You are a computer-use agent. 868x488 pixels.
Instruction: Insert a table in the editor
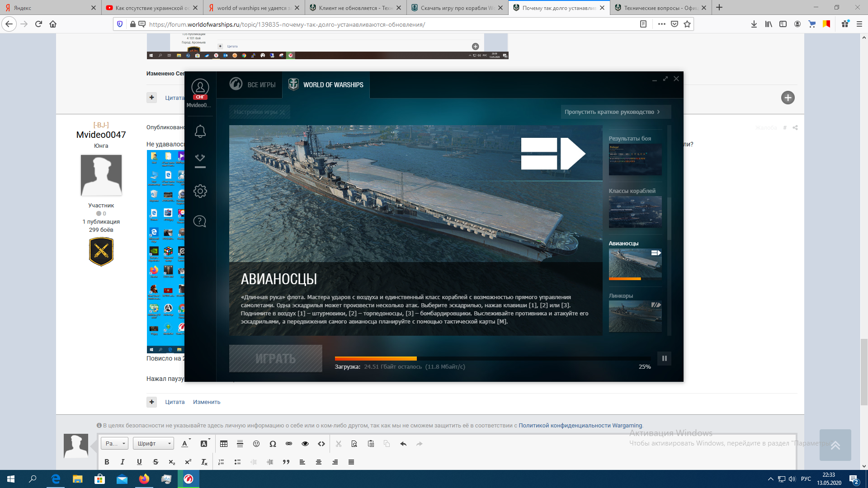(x=224, y=444)
